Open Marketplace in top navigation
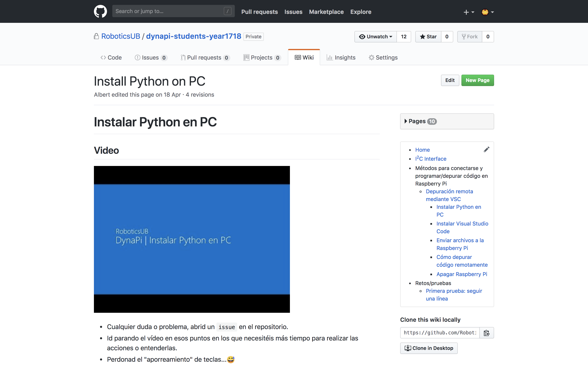588x367 pixels. [326, 12]
